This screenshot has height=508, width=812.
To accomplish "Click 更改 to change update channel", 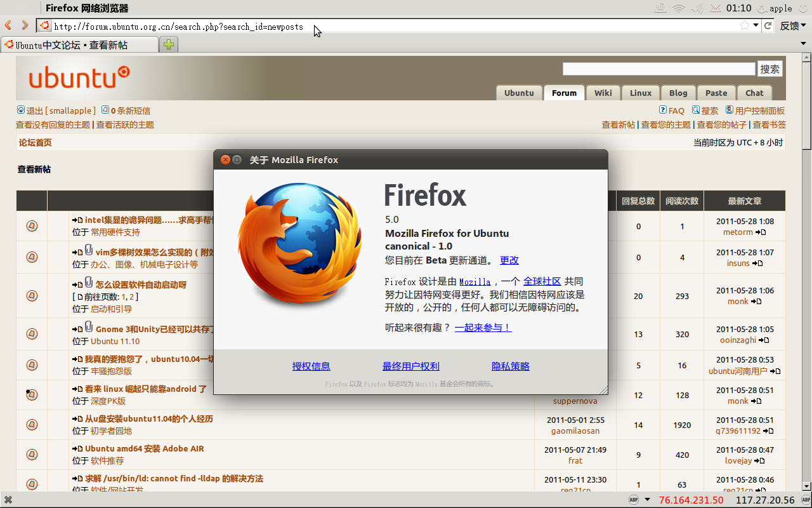I will pos(509,260).
